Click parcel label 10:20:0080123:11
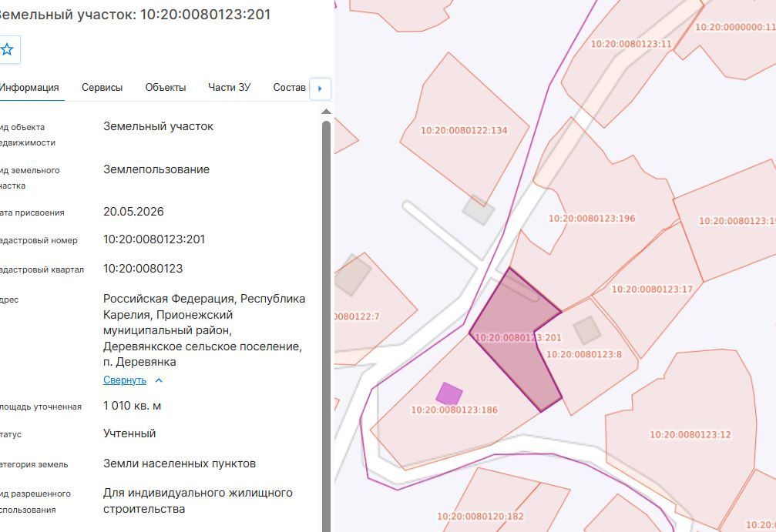 point(631,44)
